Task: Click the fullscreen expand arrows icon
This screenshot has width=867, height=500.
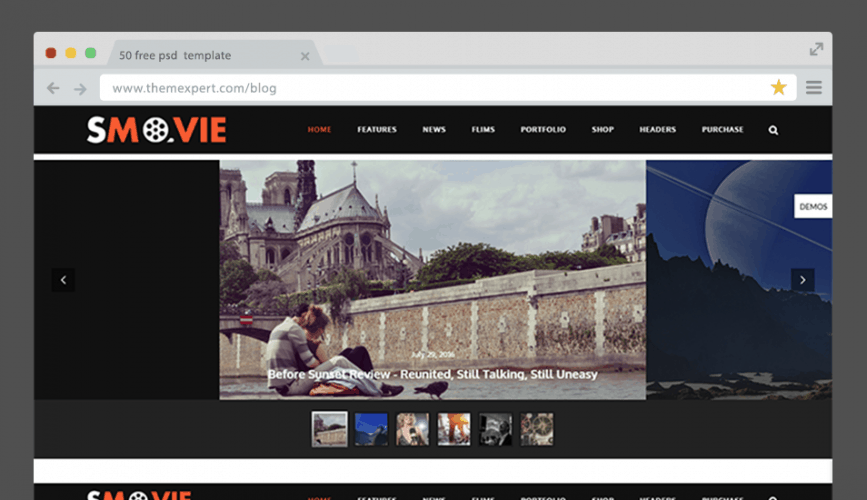Action: [x=816, y=49]
